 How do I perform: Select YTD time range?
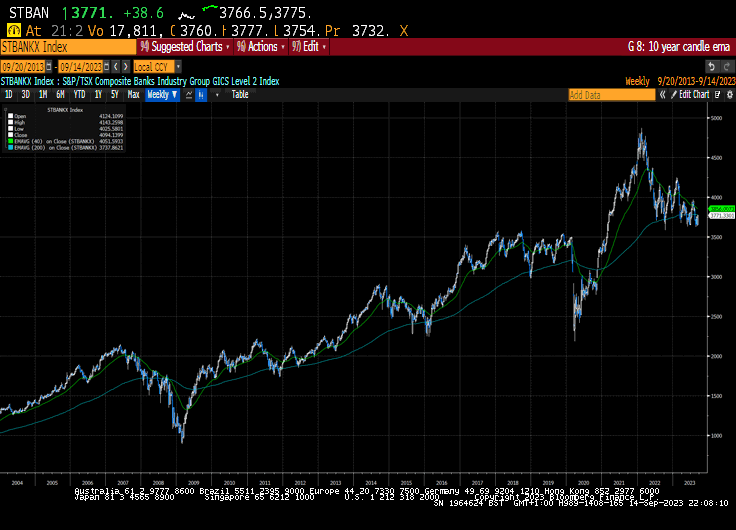[x=79, y=95]
